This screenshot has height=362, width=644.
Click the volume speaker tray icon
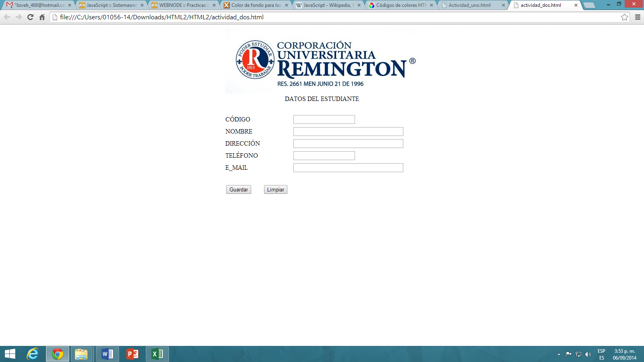(x=588, y=354)
